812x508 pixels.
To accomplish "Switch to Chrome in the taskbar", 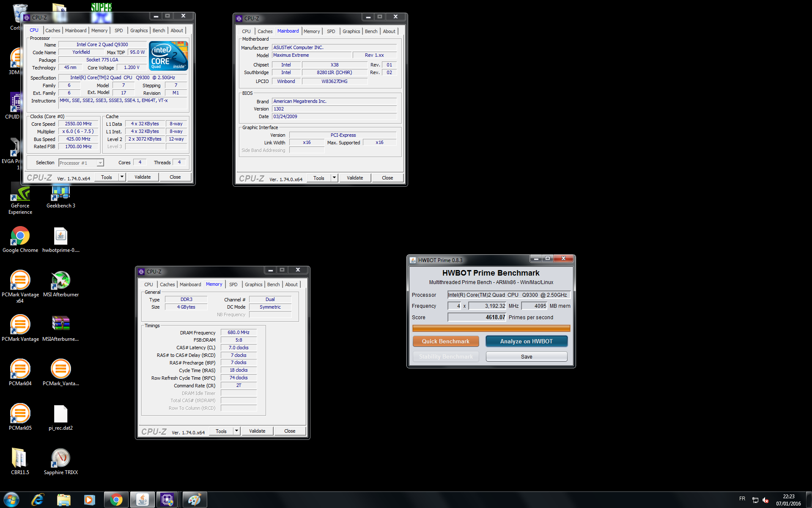I will click(116, 500).
